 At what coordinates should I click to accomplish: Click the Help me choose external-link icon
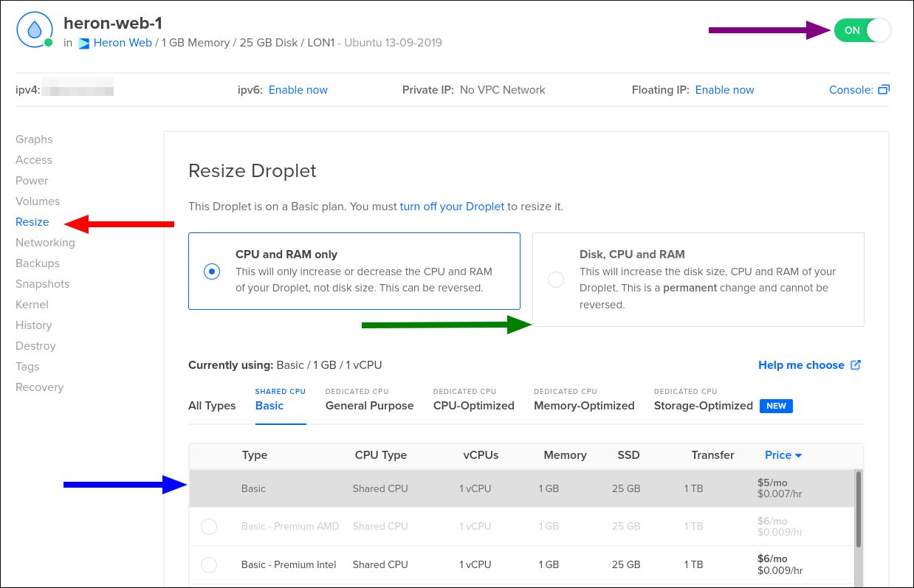pyautogui.click(x=856, y=365)
